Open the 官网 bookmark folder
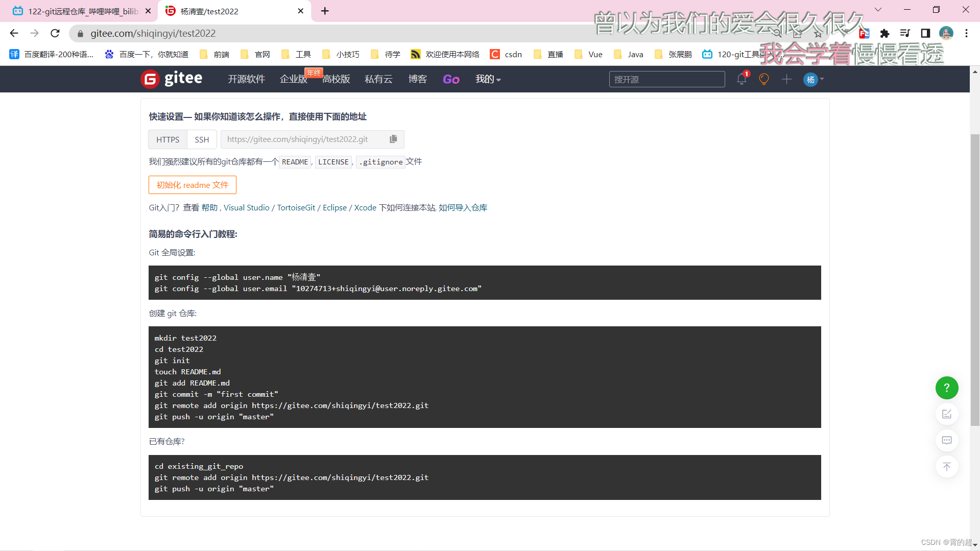This screenshot has width=980, height=551. click(255, 54)
